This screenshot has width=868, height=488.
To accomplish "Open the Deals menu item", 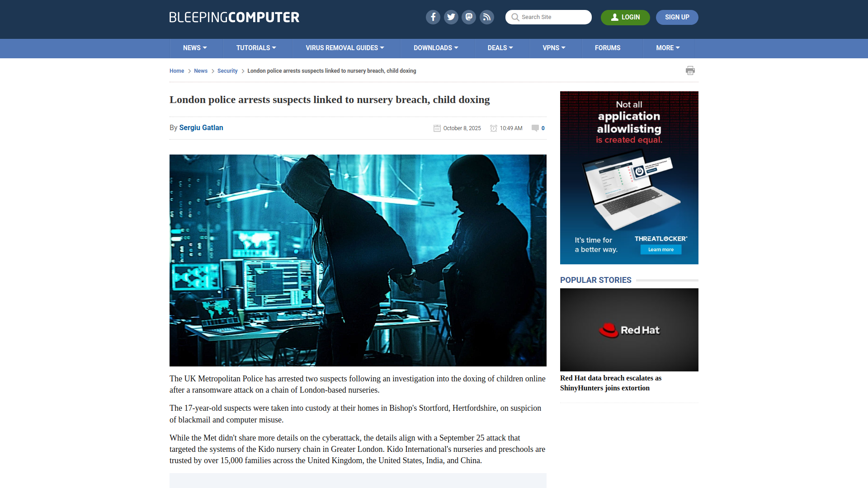I will tap(500, 48).
